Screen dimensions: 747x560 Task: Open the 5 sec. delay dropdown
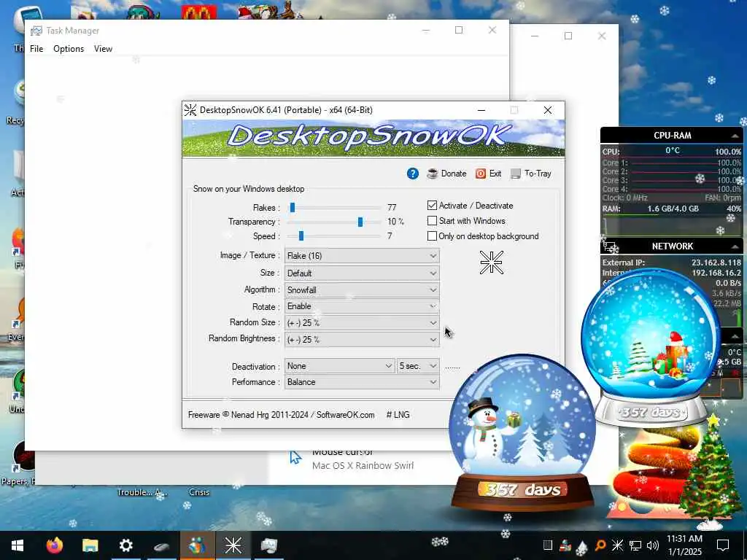point(418,366)
